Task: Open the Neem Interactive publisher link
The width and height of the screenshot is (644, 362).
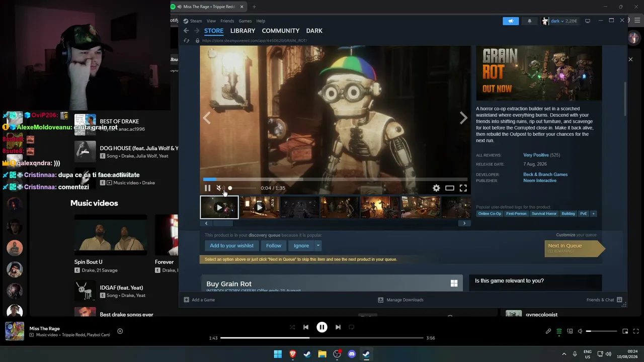Action: click(540, 180)
